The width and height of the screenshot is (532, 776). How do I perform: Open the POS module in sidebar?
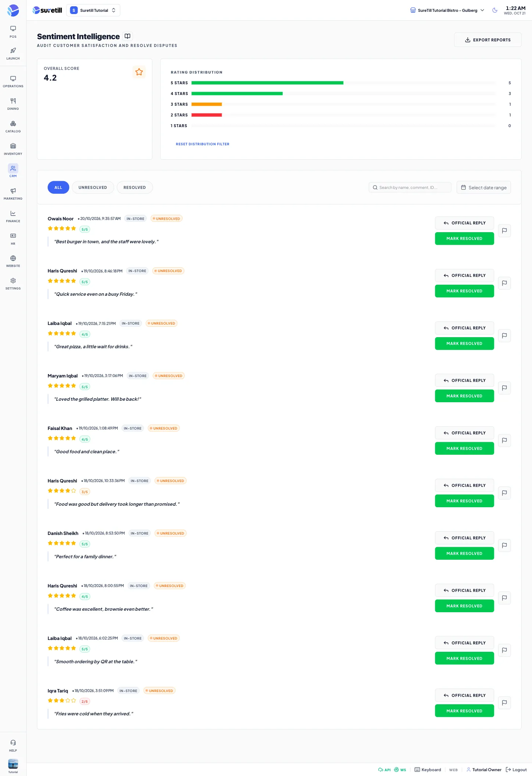pos(13,32)
